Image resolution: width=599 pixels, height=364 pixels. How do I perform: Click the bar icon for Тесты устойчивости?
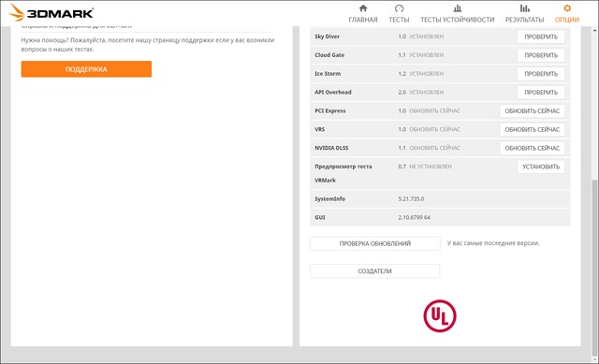coord(458,8)
